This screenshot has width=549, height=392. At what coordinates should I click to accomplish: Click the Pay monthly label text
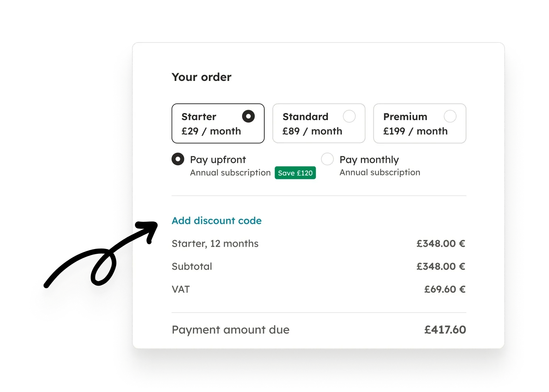369,160
